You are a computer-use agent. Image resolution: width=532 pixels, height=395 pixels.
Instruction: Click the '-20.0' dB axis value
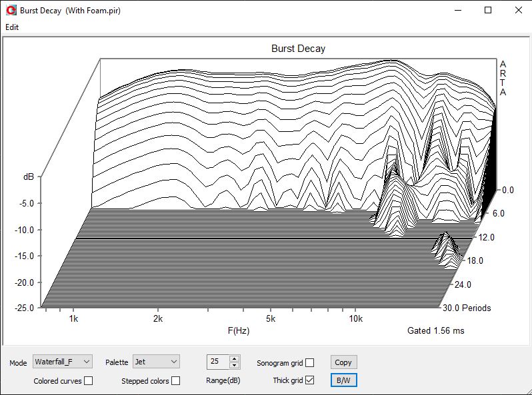click(x=24, y=282)
